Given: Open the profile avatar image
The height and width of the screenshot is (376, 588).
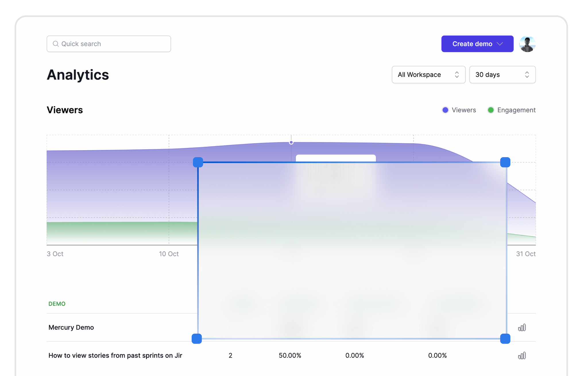Looking at the screenshot, I should pyautogui.click(x=527, y=44).
